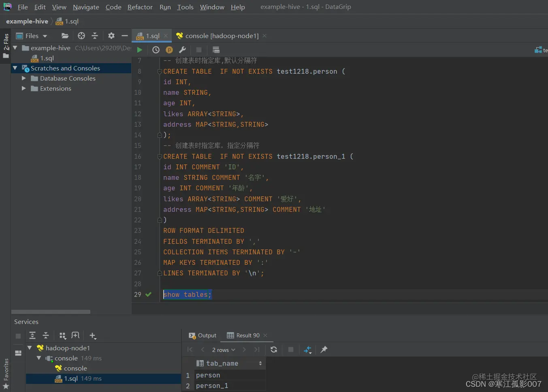Screen dimensions: 548x392
Task: Fold CREATE TABLE person_1 block at line 16
Action: [x=160, y=156]
